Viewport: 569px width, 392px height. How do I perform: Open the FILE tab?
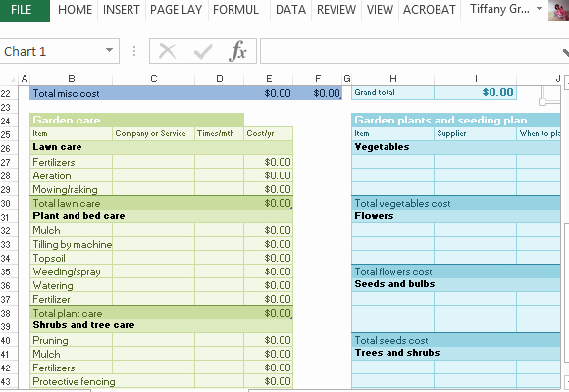[x=24, y=10]
